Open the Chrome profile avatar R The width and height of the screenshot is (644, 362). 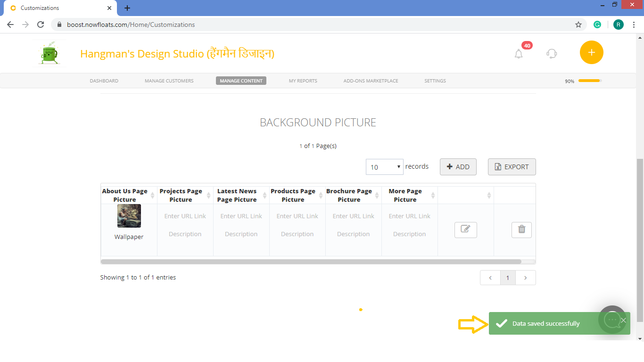point(619,25)
